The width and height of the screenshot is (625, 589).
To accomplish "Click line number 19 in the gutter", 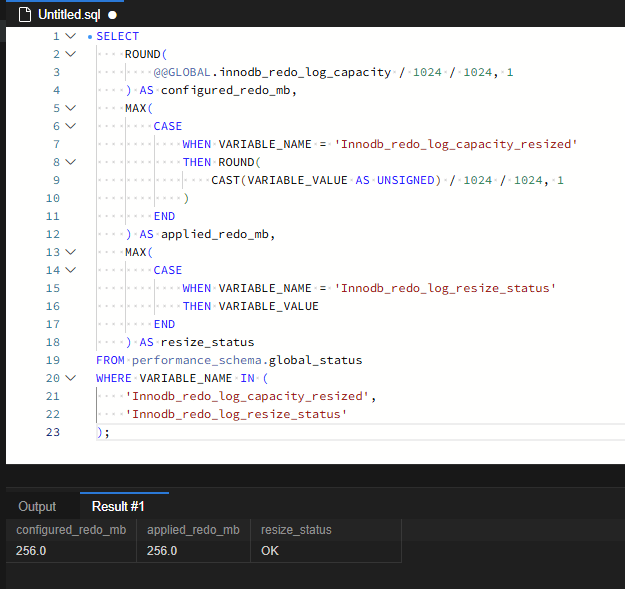I will [53, 360].
